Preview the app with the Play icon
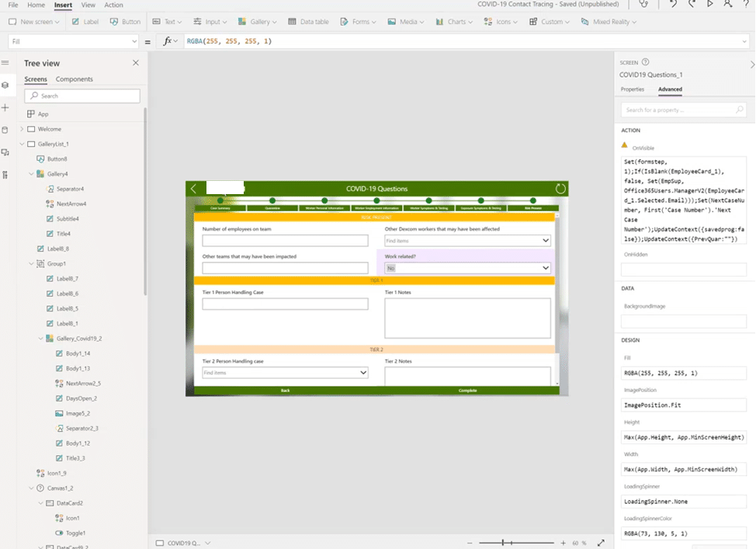The height and width of the screenshot is (549, 756). pos(709,4)
